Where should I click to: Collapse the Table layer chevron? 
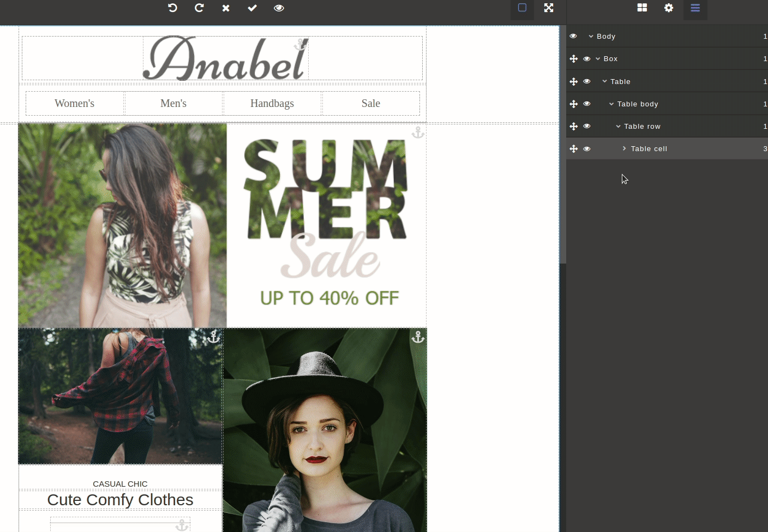604,81
